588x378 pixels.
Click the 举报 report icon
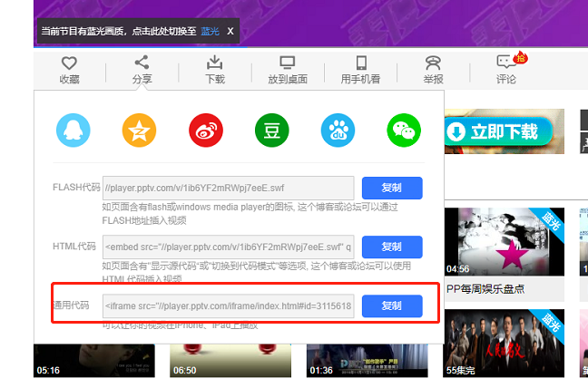tap(433, 63)
